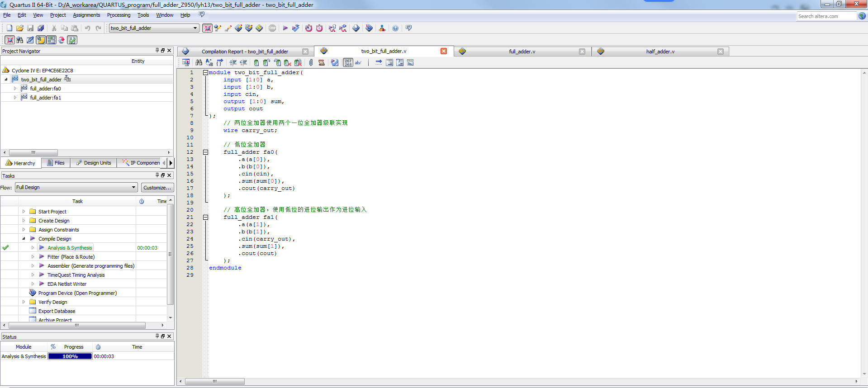This screenshot has width=868, height=388.
Task: Close the two_bit_full_adder.v tab
Action: [444, 51]
